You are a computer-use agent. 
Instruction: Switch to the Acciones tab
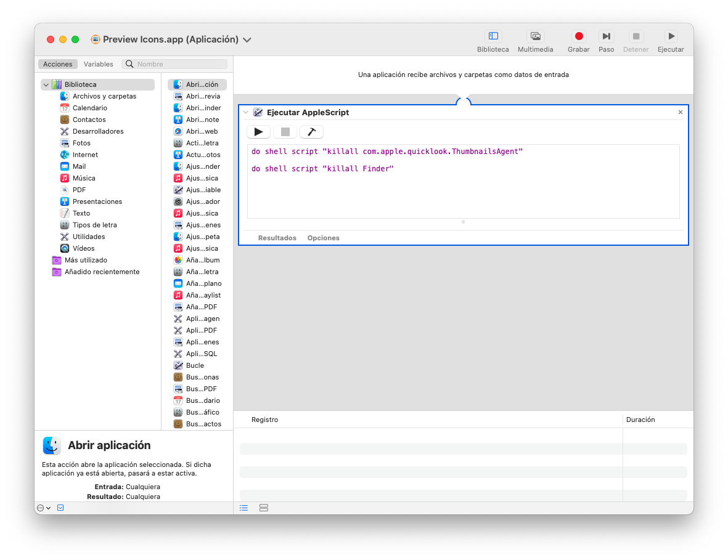pos(57,64)
